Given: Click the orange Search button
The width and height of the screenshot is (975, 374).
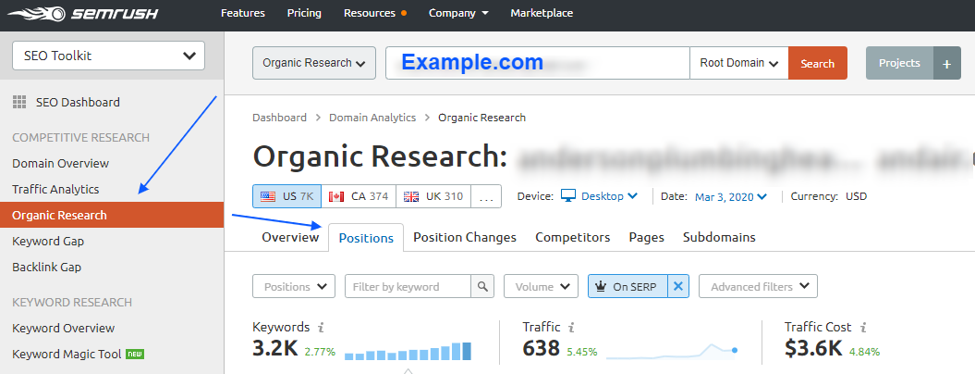Looking at the screenshot, I should [x=818, y=63].
